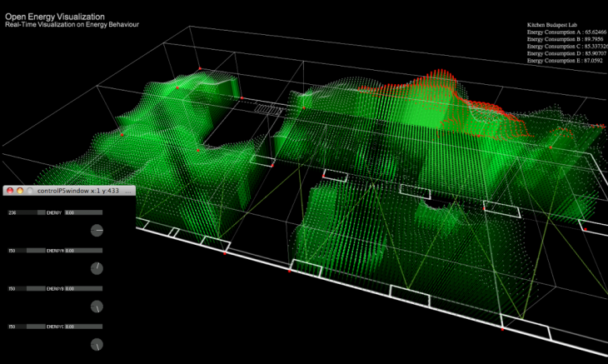
Task: Click the 0.00 field right of ENERGYC
Action: coord(83,326)
